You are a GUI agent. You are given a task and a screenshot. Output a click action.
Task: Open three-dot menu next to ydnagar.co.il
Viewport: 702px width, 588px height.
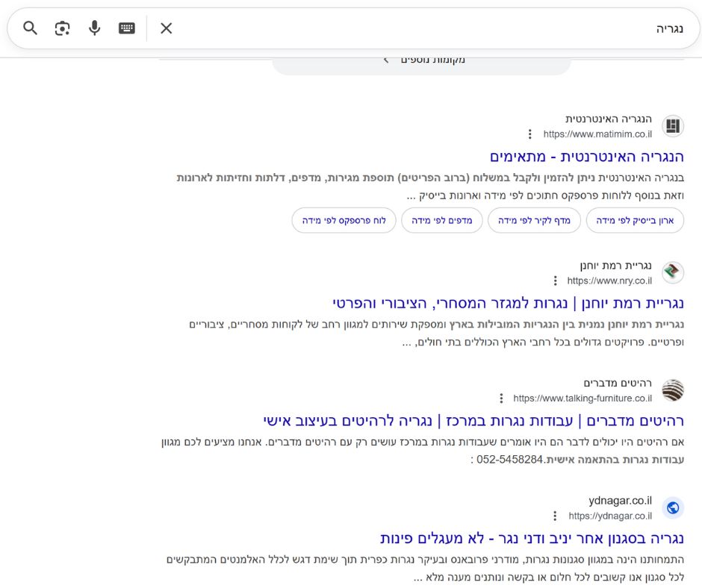coord(555,516)
